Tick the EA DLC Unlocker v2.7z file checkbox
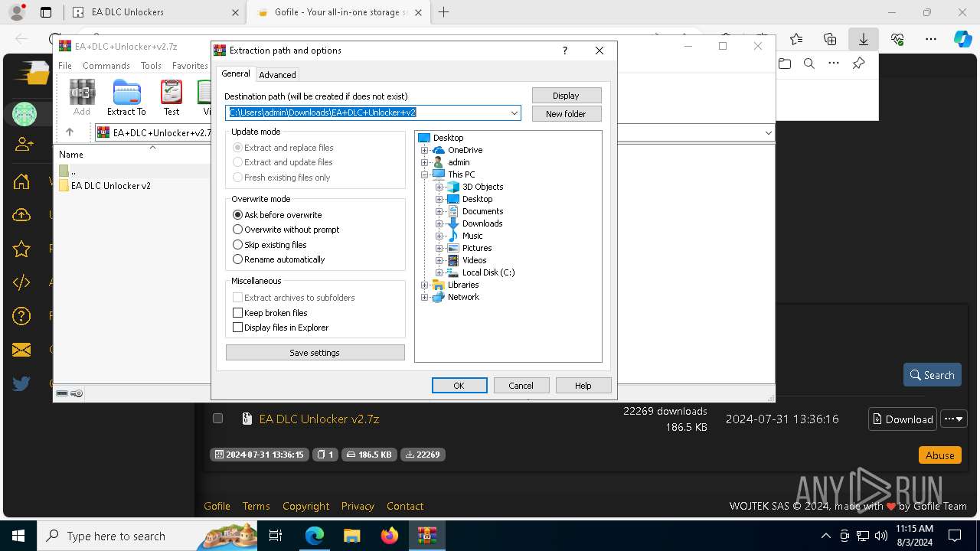This screenshot has width=980, height=551. pyautogui.click(x=217, y=419)
